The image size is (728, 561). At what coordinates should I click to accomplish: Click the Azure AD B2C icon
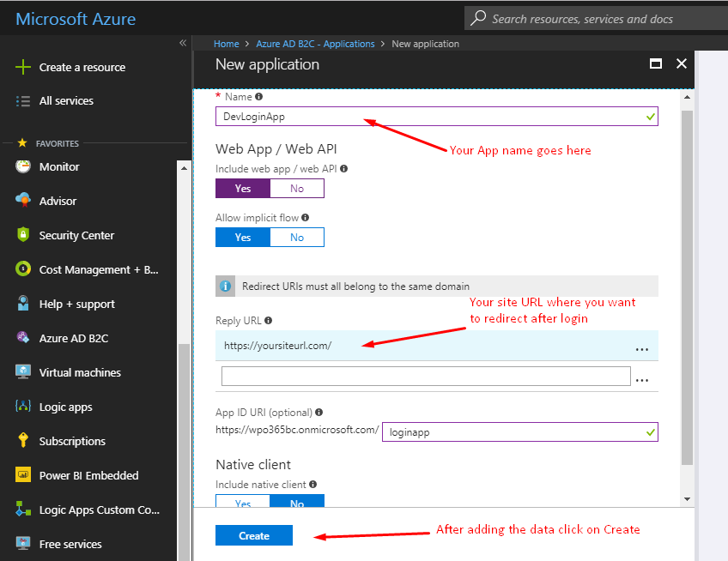22,337
